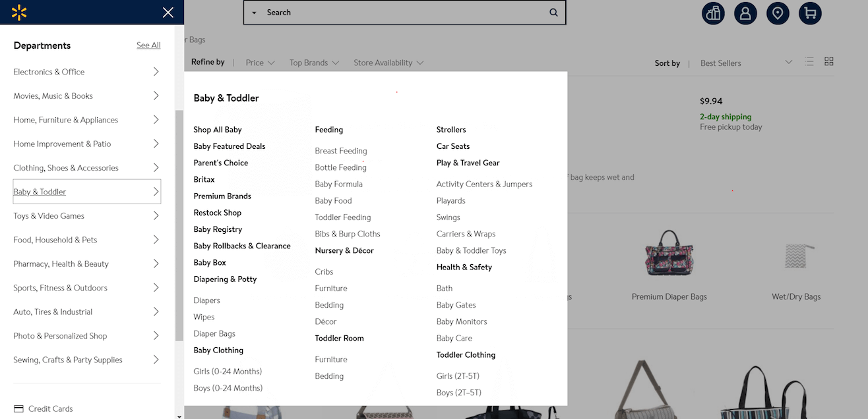Expand Electronics & Office department
The width and height of the screenshot is (868, 419).
point(86,72)
